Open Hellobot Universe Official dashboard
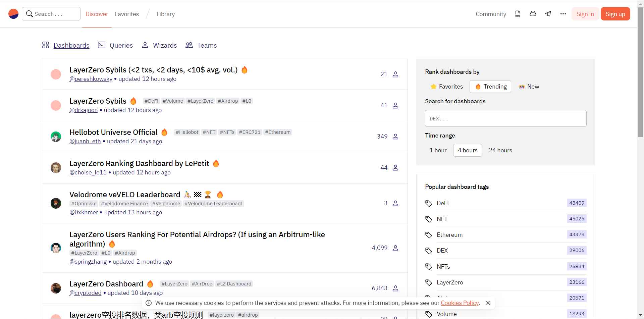The image size is (644, 319). coord(113,132)
